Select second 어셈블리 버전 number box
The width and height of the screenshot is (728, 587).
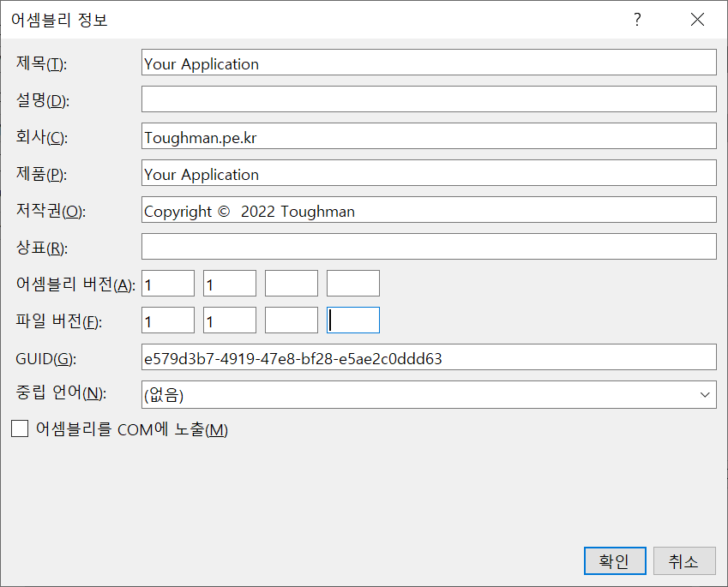click(x=230, y=284)
